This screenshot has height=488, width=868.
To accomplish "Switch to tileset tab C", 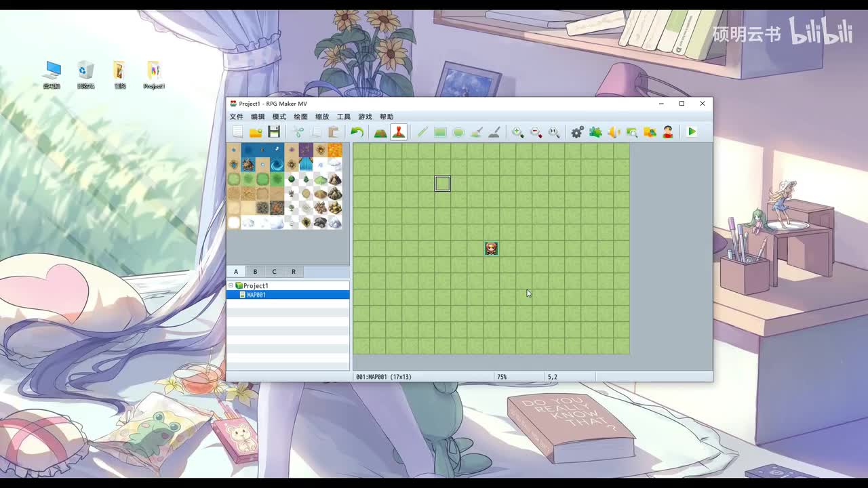I will 274,272.
